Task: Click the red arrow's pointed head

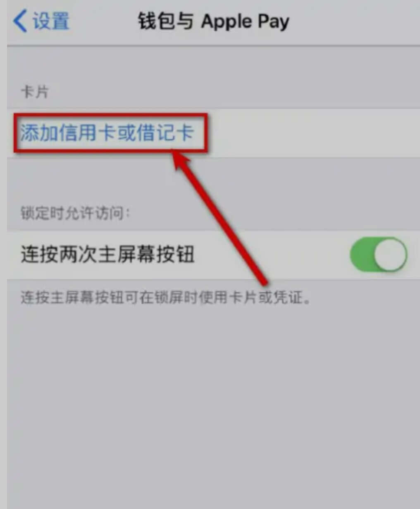Action: [180, 160]
